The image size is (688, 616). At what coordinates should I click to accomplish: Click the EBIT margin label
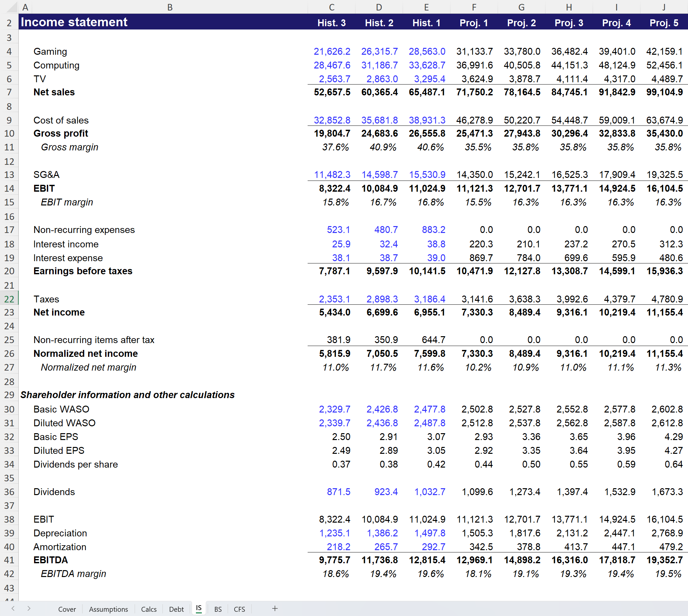pyautogui.click(x=67, y=202)
